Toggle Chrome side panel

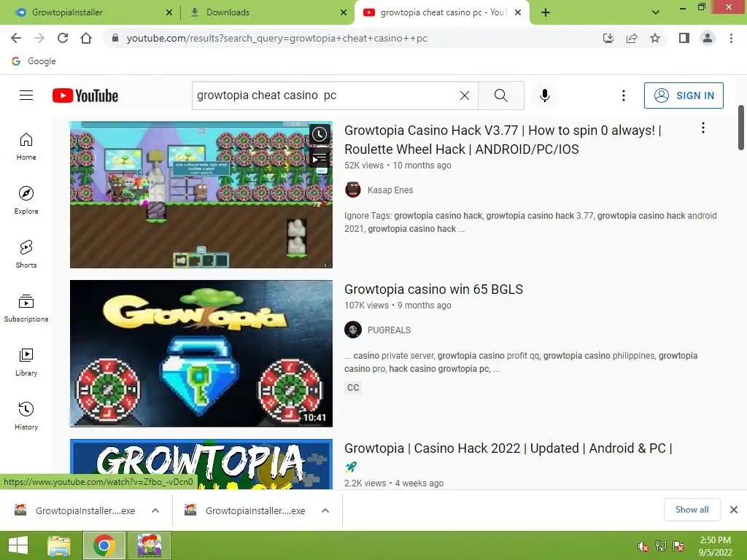click(684, 38)
